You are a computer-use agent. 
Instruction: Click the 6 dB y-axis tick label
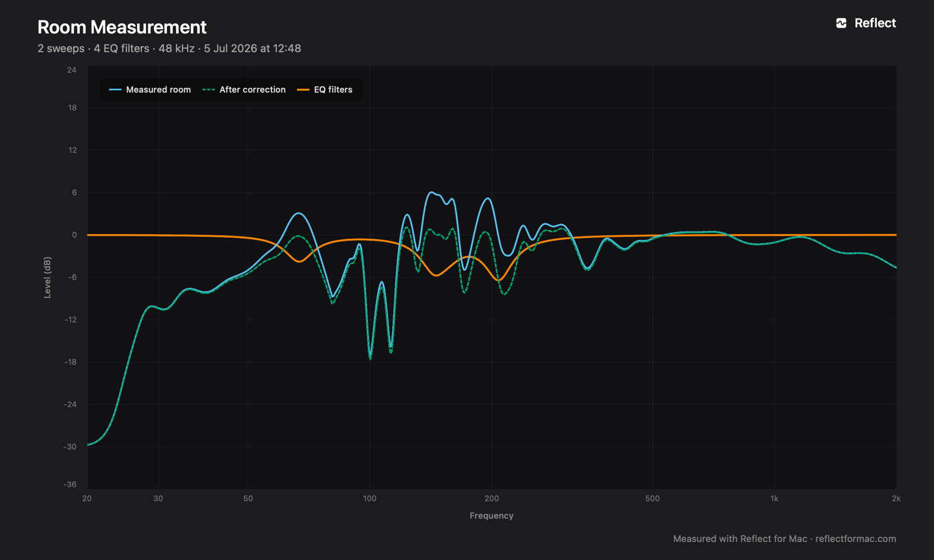(x=74, y=192)
